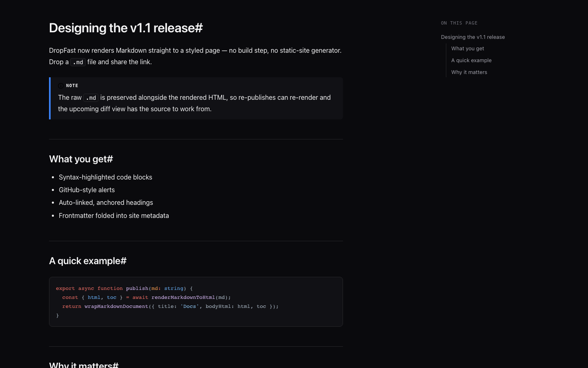Click "Syntax-highlighted code blocks" list item

105,177
